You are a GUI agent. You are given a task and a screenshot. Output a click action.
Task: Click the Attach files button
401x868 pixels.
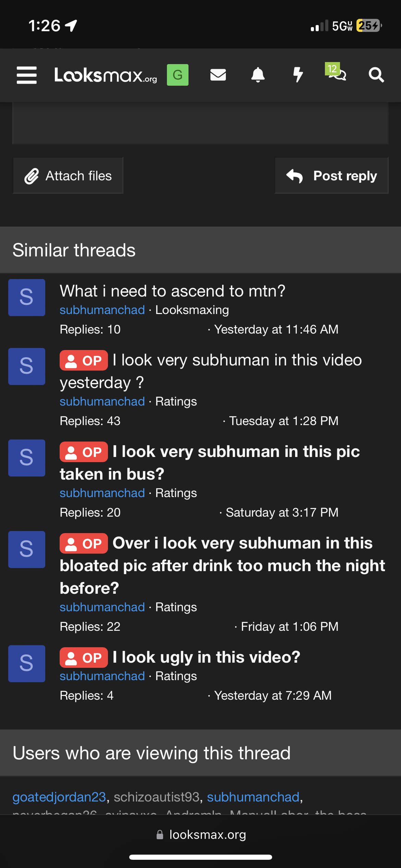[68, 176]
